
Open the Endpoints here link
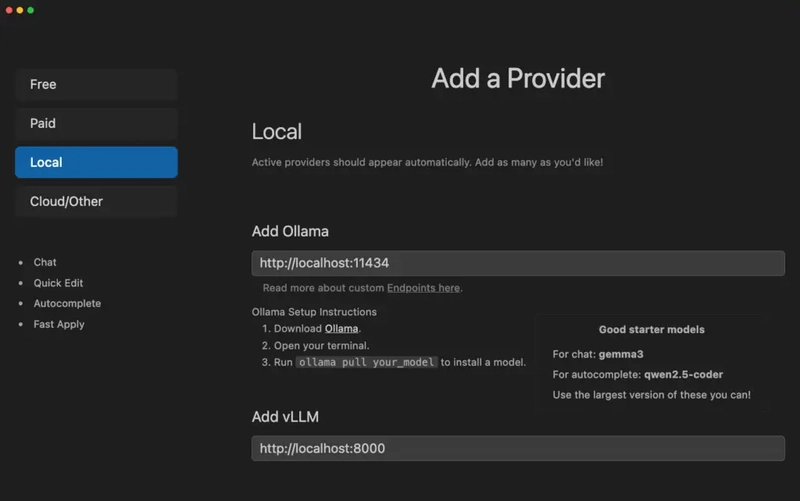coord(423,288)
